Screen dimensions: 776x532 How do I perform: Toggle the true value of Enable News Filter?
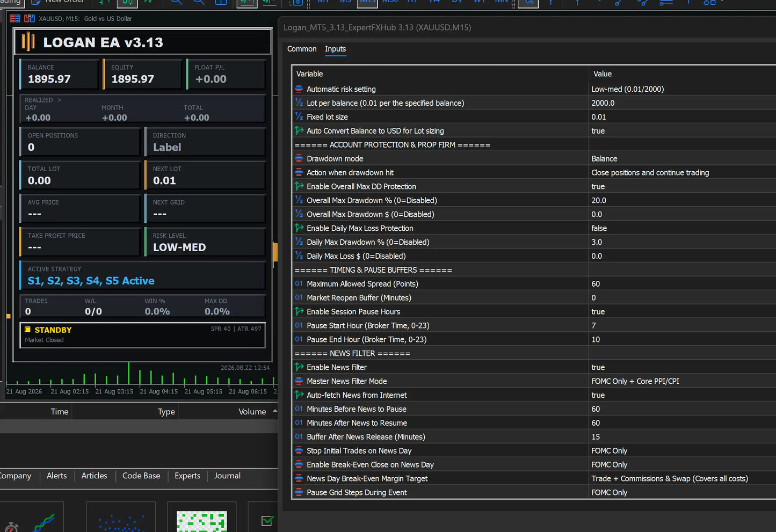coord(598,367)
